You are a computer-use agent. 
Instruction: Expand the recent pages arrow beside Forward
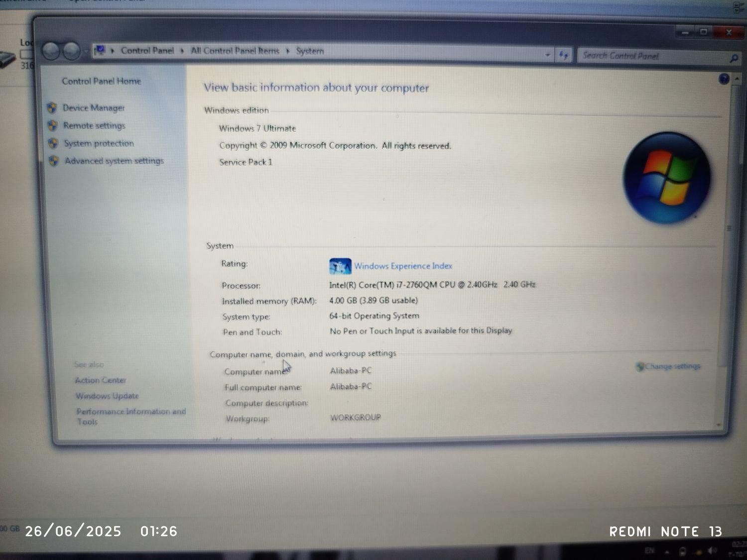point(86,51)
